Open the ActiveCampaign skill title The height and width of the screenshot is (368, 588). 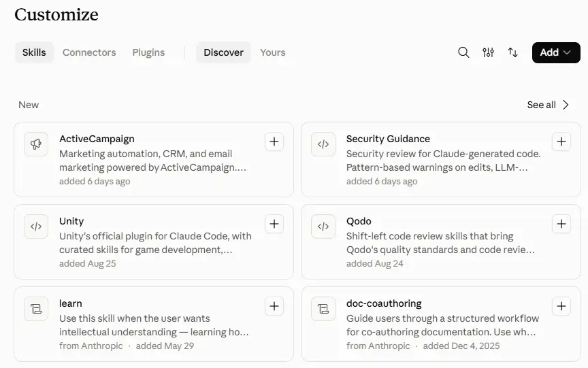pyautogui.click(x=97, y=139)
